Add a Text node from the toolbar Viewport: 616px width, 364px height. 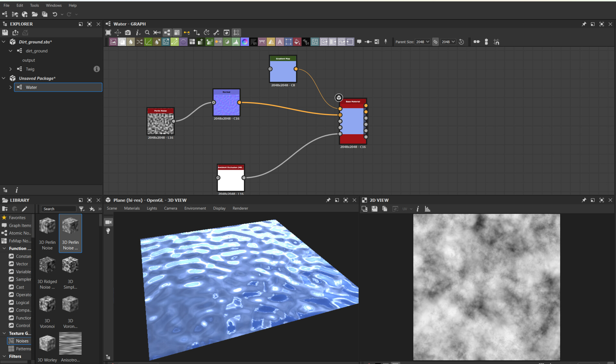(x=280, y=42)
